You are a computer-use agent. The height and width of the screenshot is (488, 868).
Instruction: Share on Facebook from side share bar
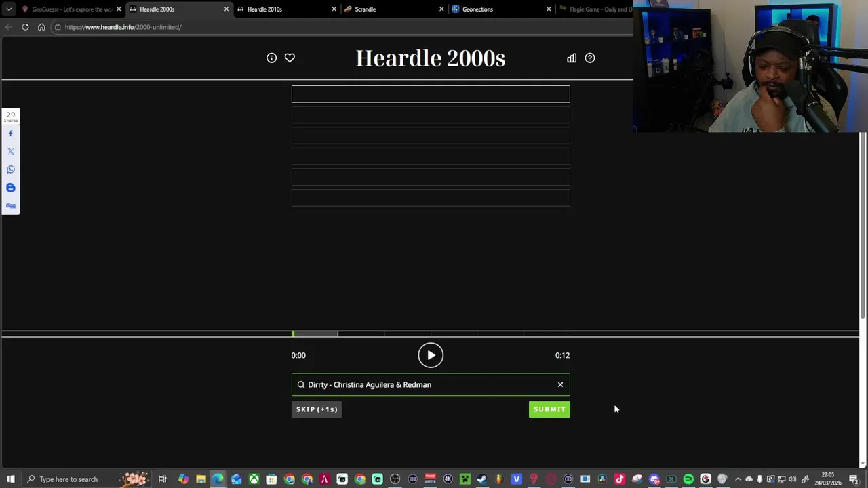coord(11,134)
